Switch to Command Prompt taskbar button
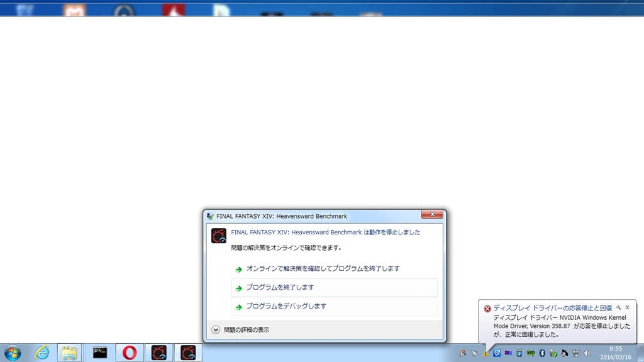The height and width of the screenshot is (362, 644). (100, 353)
